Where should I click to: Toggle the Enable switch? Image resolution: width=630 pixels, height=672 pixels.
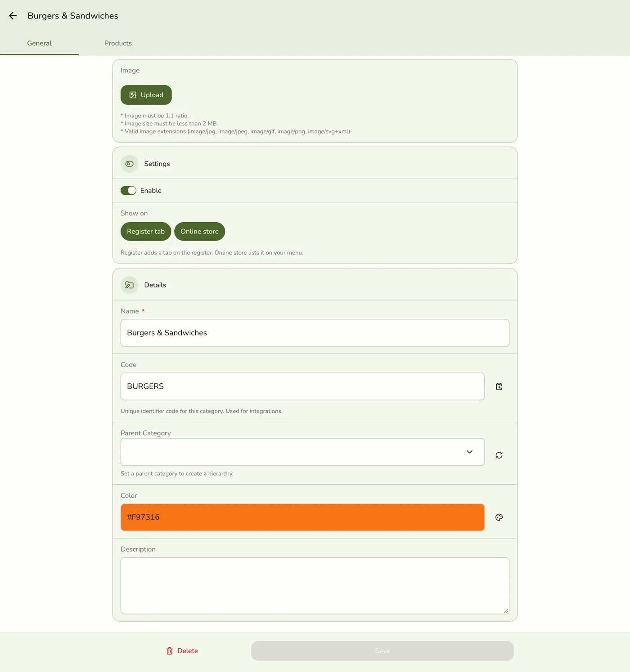point(128,191)
